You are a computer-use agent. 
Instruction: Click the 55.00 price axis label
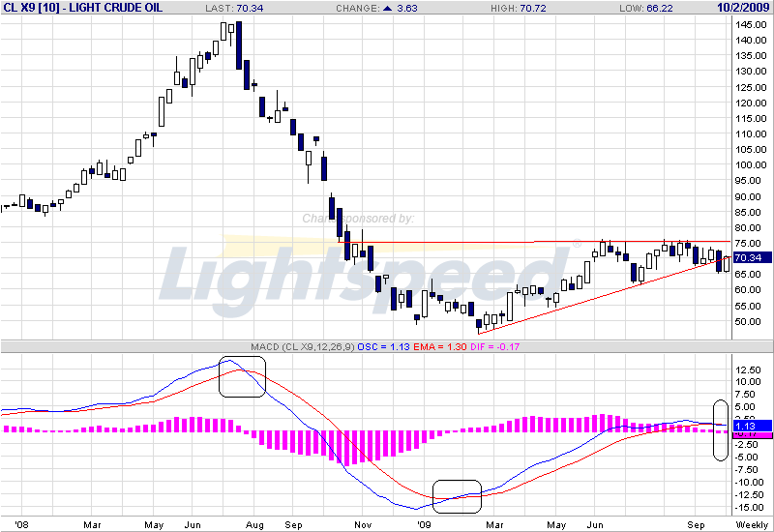[x=748, y=306]
